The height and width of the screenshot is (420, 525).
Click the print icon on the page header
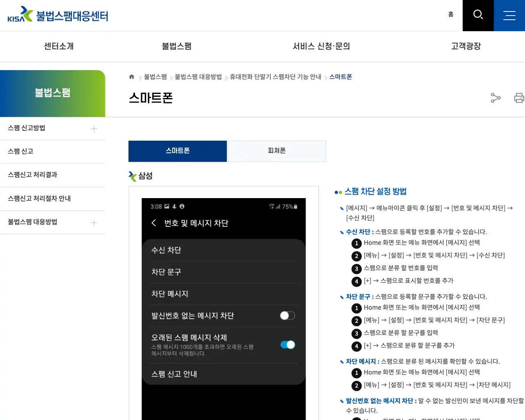[x=519, y=98]
